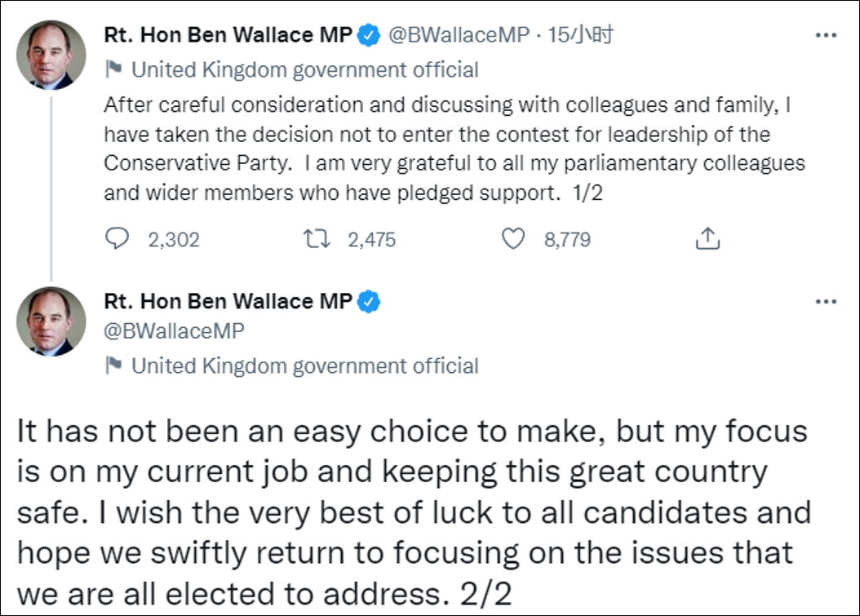Screen dimensions: 860x616
Task: Click the flag icon beside first government label
Action: (x=115, y=70)
